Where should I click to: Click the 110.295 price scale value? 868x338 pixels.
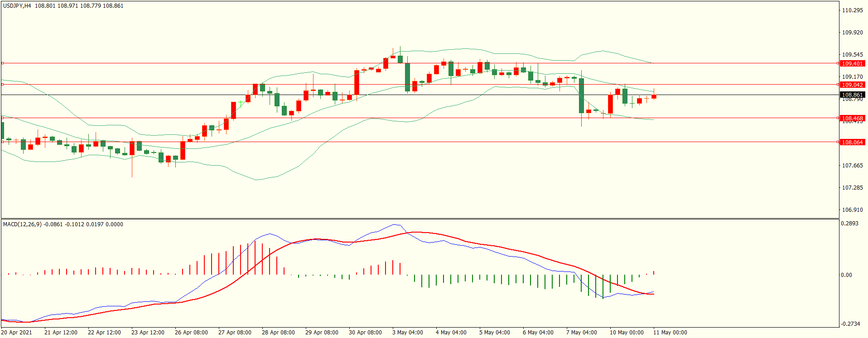[852, 10]
